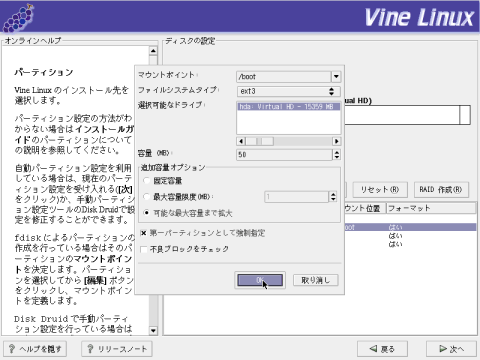Click the 次へ (Next) button
This screenshot has height=360, width=480.
(452, 349)
